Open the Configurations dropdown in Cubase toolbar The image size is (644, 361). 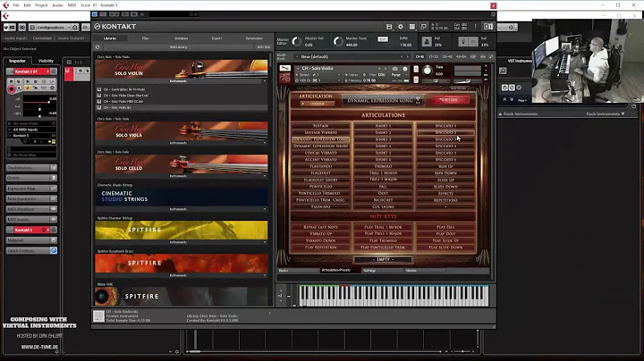click(50, 27)
